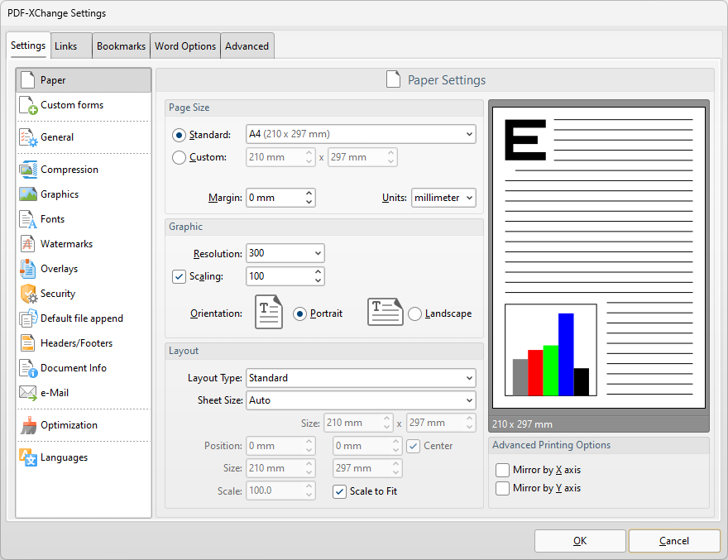Open the Resolution 300 dropdown
The image size is (728, 560).
285,253
